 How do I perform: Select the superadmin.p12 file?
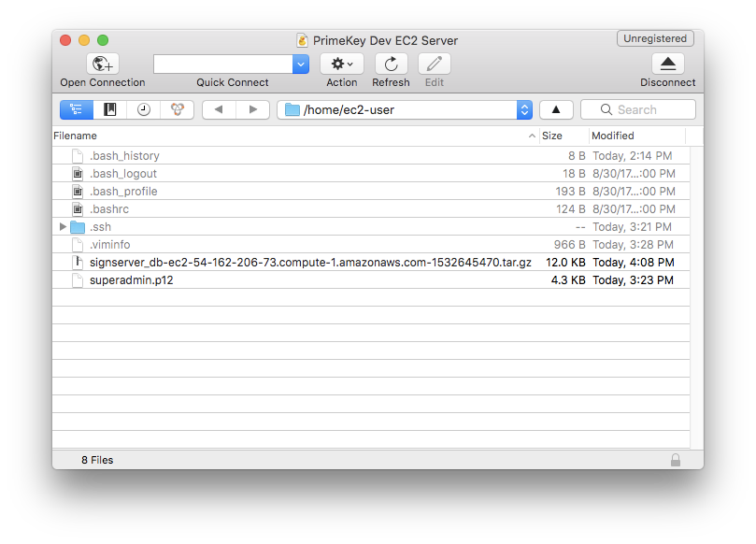click(x=131, y=280)
